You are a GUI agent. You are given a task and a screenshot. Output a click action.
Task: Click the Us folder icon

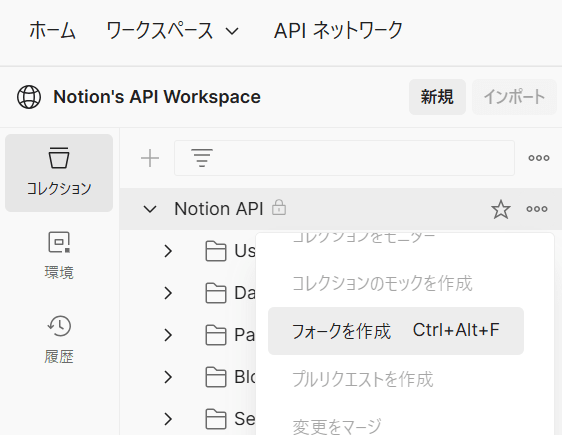coord(216,251)
